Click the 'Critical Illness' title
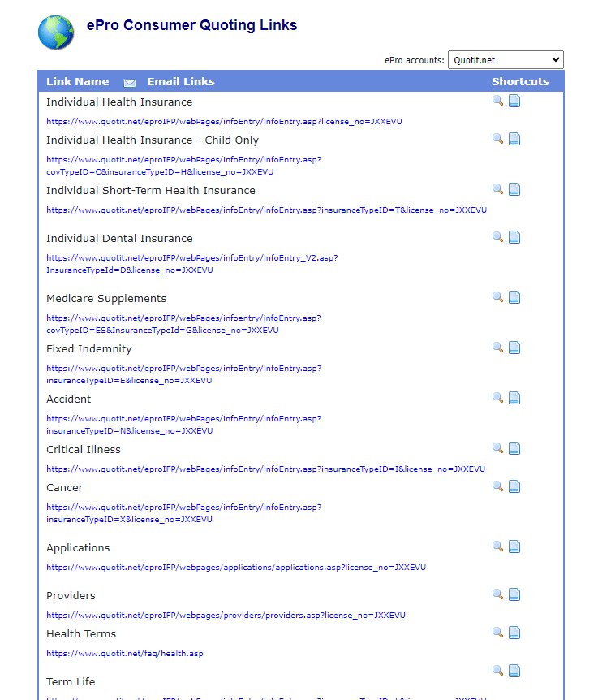 84,450
